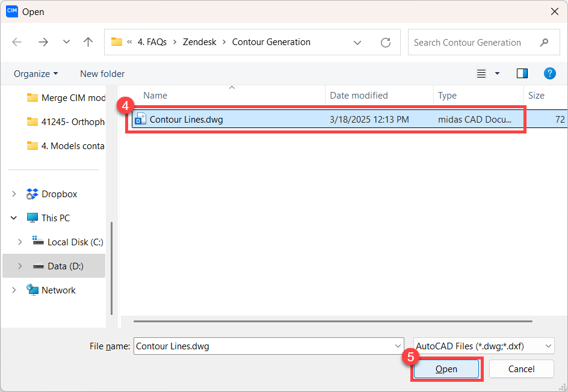Expand the Dropbox tree node
The width and height of the screenshot is (568, 392).
click(14, 194)
